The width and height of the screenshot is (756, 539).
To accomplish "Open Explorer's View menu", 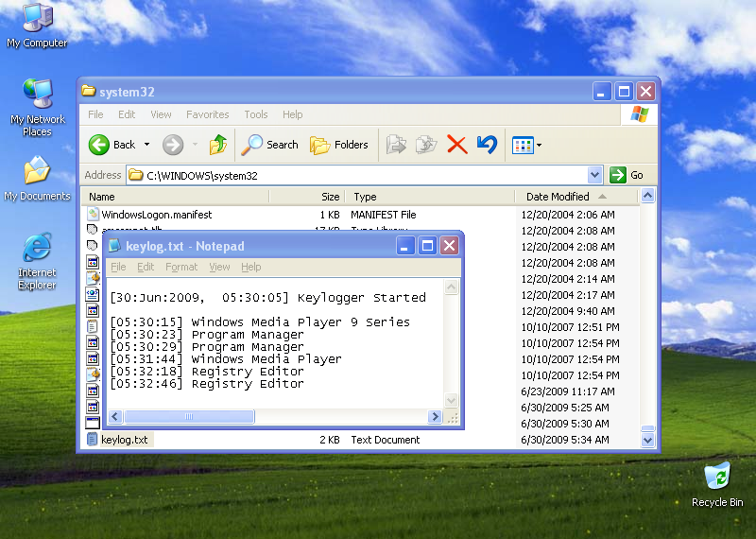I will click(x=161, y=114).
